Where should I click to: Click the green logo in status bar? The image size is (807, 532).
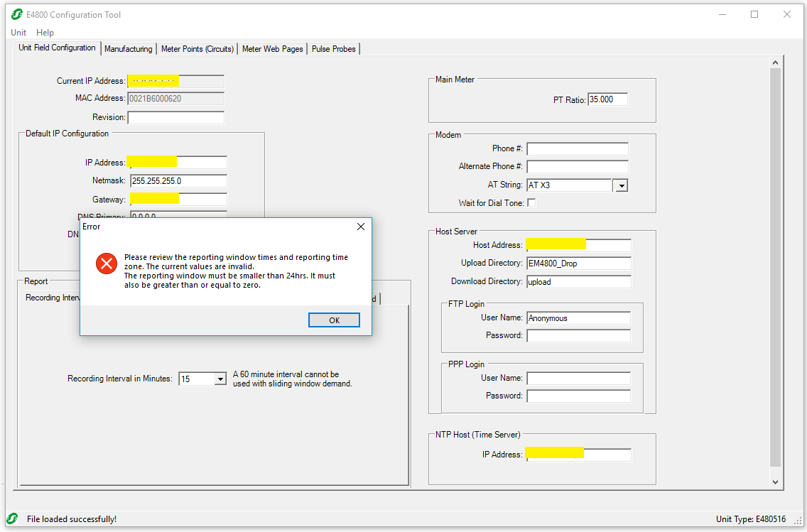pyautogui.click(x=12, y=518)
